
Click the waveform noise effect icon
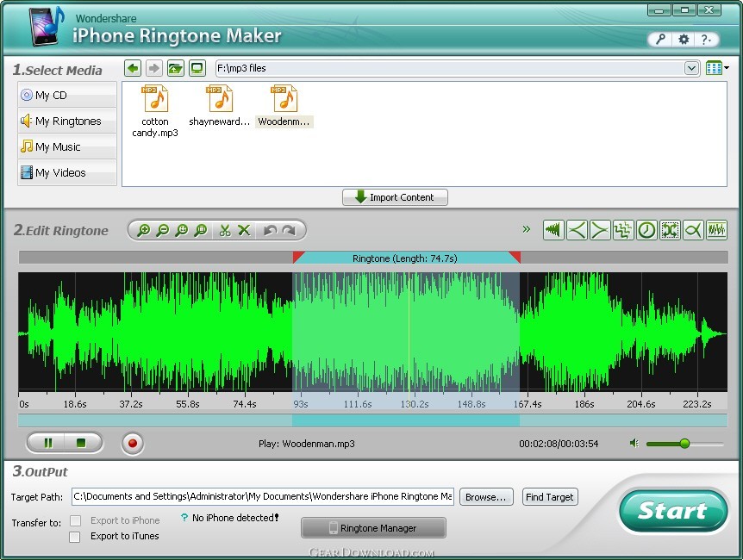coord(716,230)
